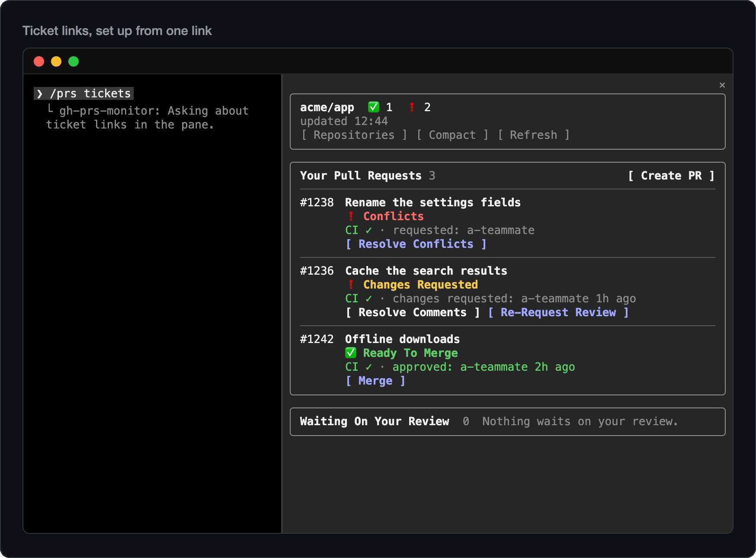Screen dimensions: 756x558
Task: Click the gh-prs-monitor status message
Action: click(x=147, y=118)
